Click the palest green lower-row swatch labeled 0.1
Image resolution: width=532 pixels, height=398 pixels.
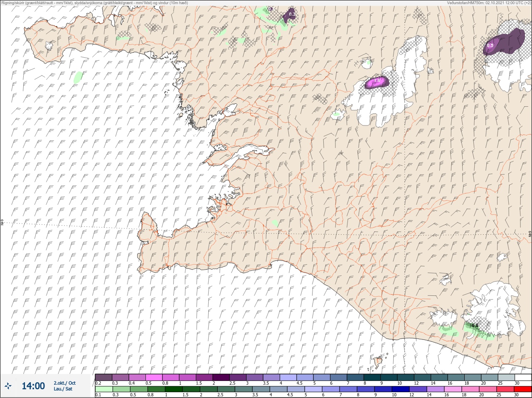(104, 389)
